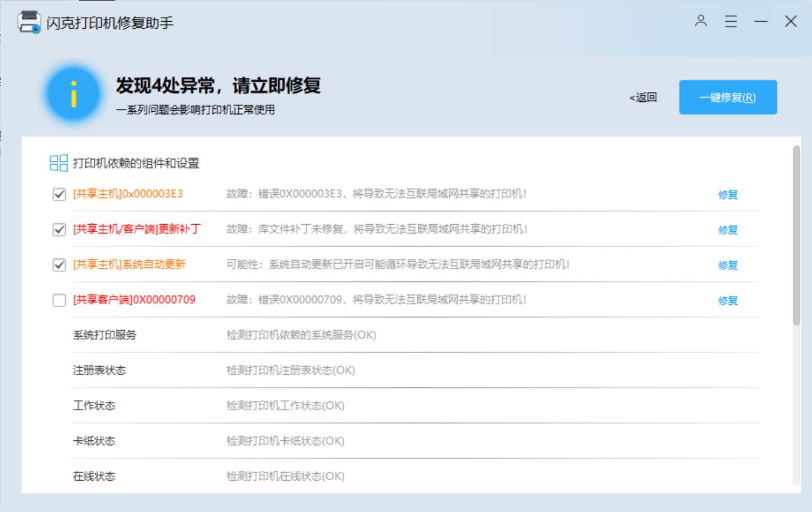Click the blue info status icon
812x512 pixels.
pyautogui.click(x=74, y=94)
